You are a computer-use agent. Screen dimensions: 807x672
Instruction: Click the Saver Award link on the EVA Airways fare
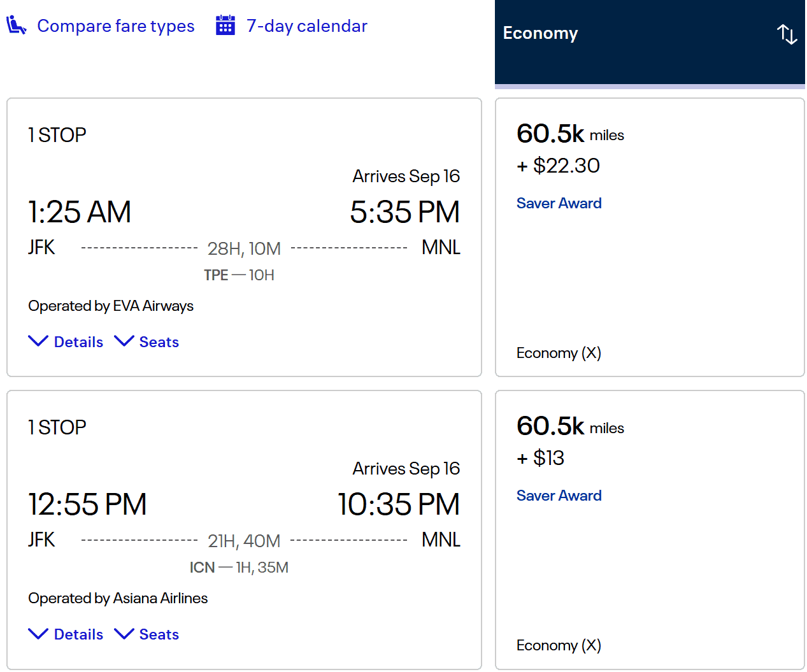[559, 203]
